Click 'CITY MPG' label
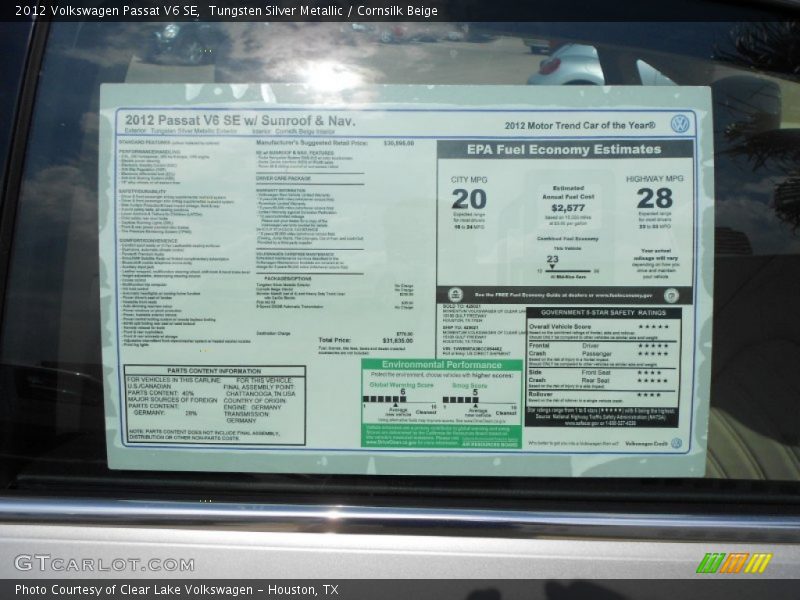Viewport: 800px width, 600px height. (x=469, y=180)
